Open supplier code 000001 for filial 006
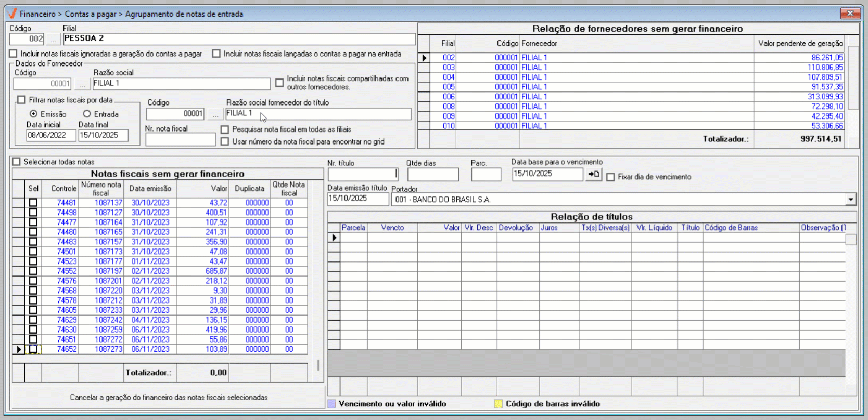The height and width of the screenshot is (420, 868). coord(506,97)
